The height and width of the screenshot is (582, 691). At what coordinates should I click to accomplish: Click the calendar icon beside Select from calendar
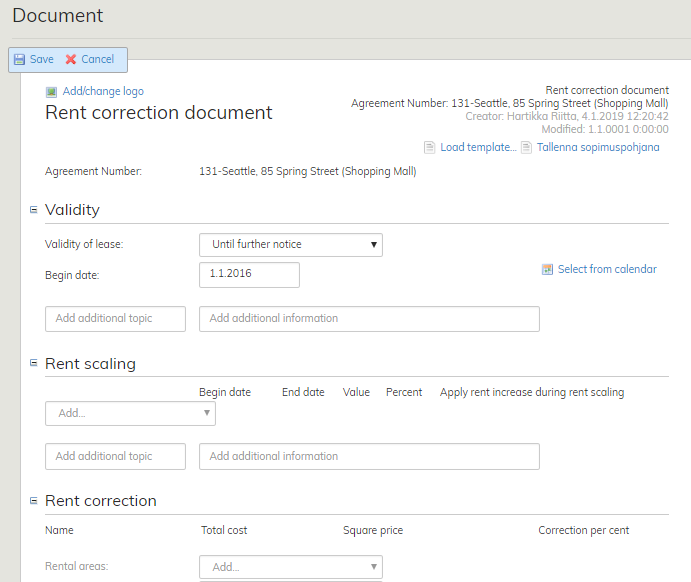click(547, 269)
